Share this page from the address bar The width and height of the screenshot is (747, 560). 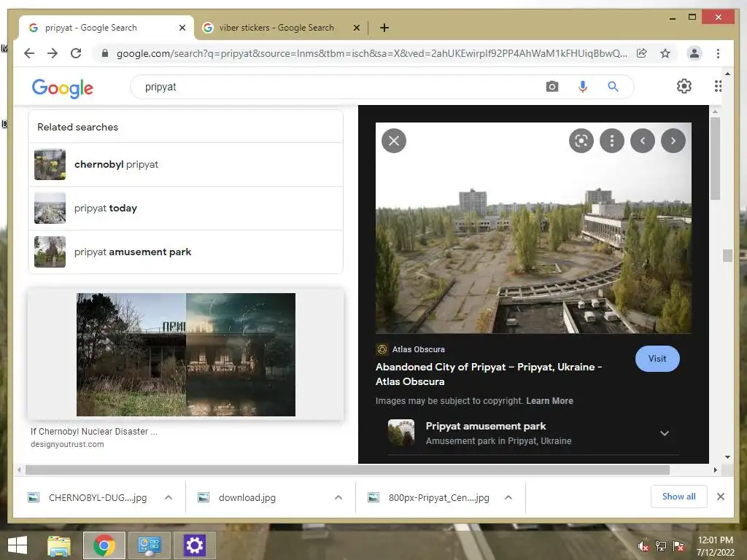[642, 53]
